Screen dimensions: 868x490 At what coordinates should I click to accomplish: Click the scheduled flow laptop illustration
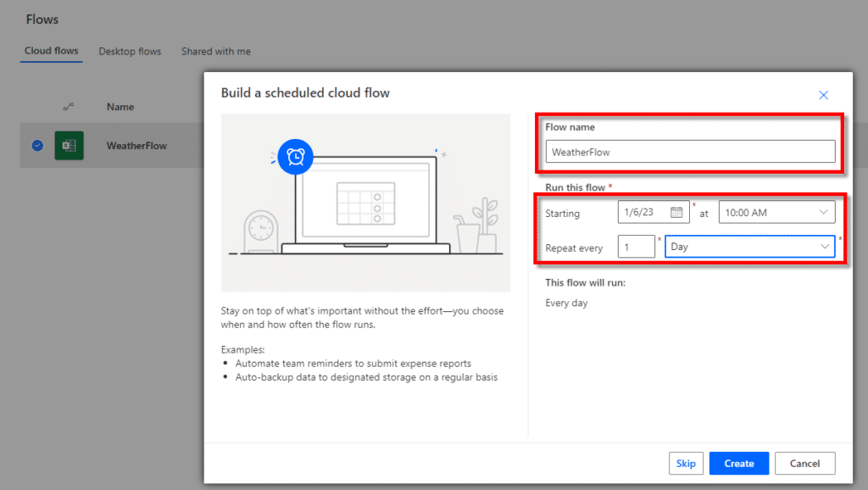pyautogui.click(x=366, y=203)
